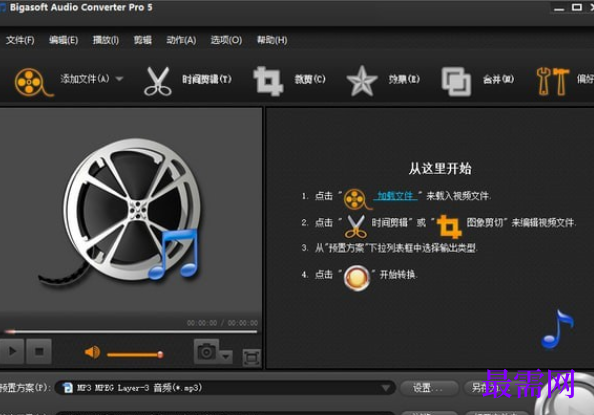
Task: Click the MP3 profile format icon
Action: [x=67, y=388]
